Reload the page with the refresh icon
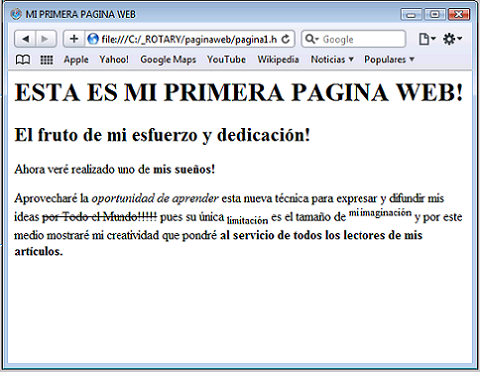 (x=286, y=39)
